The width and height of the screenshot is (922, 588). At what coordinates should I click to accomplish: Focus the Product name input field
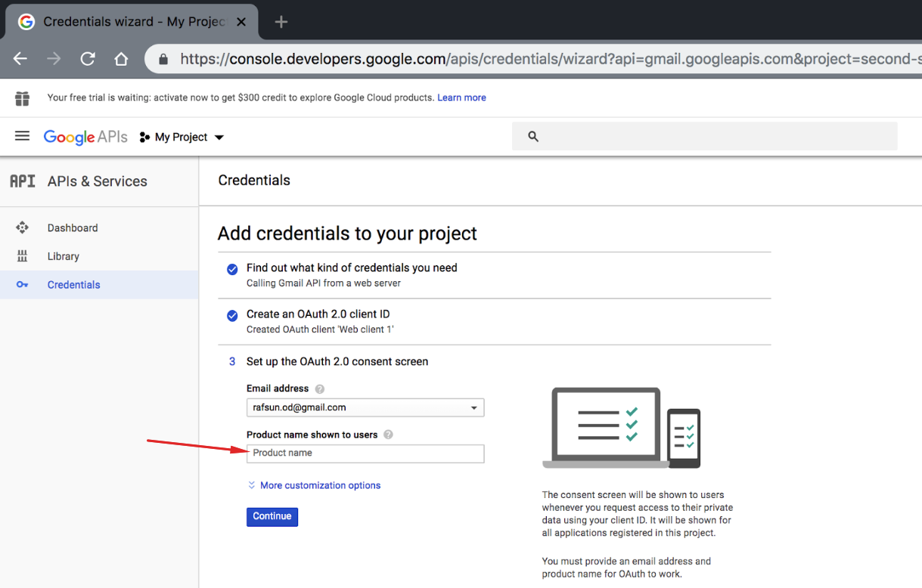click(x=365, y=453)
